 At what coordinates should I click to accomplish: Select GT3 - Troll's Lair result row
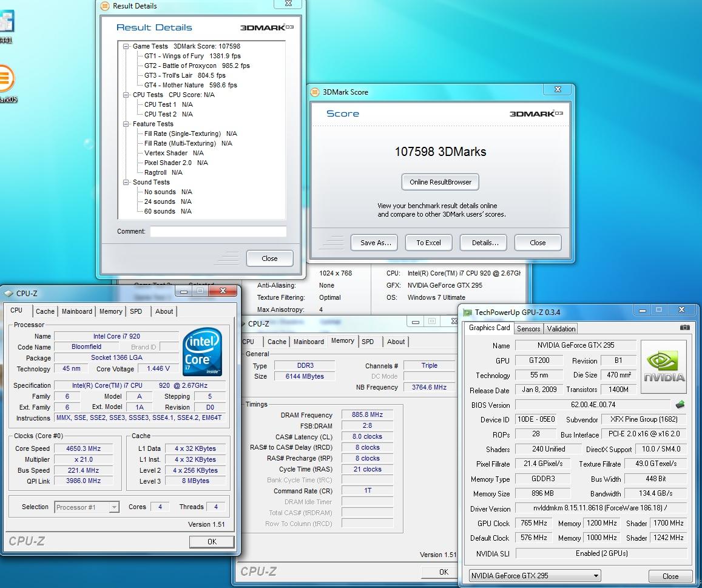click(184, 75)
